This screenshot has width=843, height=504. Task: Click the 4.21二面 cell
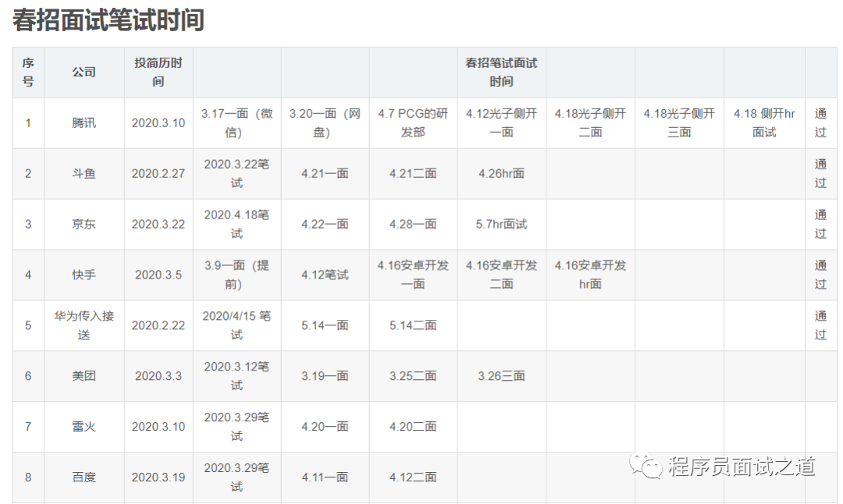pos(413,173)
